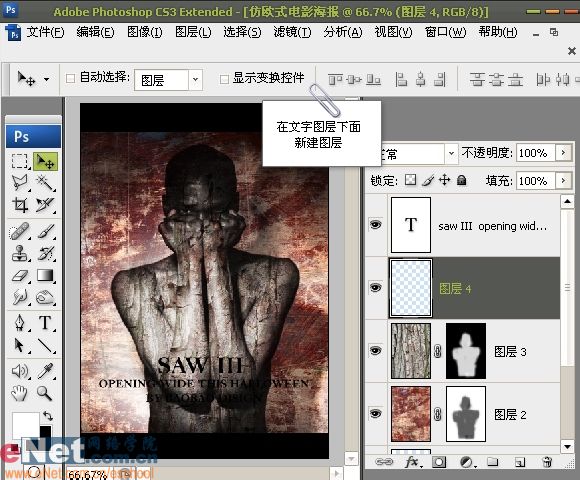Open the 视图(V) menu
The height and width of the screenshot is (480, 580).
click(393, 33)
